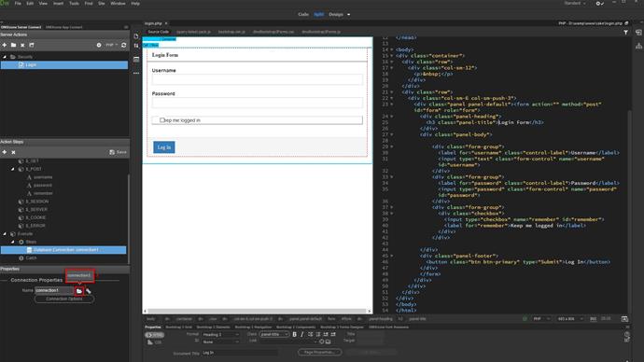The height and width of the screenshot is (362, 644).
Task: Create new folder in Server Actions toolbar
Action: click(x=14, y=45)
